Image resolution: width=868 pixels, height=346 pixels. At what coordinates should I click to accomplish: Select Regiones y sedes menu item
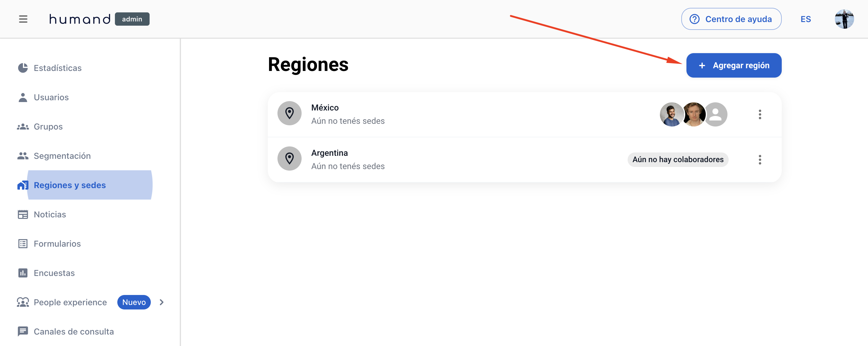(x=70, y=185)
